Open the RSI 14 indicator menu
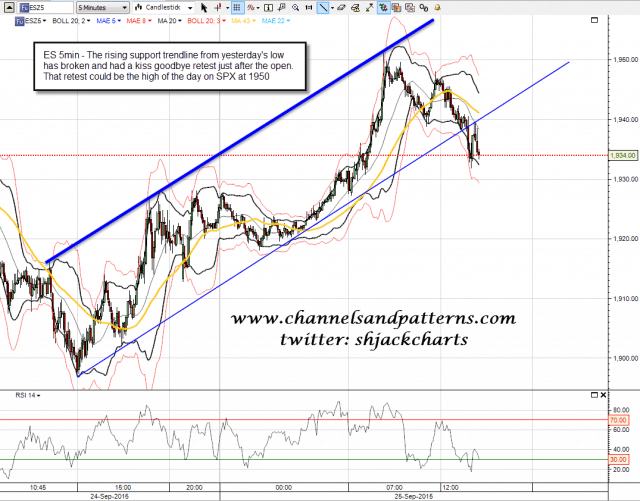 pyautogui.click(x=28, y=395)
